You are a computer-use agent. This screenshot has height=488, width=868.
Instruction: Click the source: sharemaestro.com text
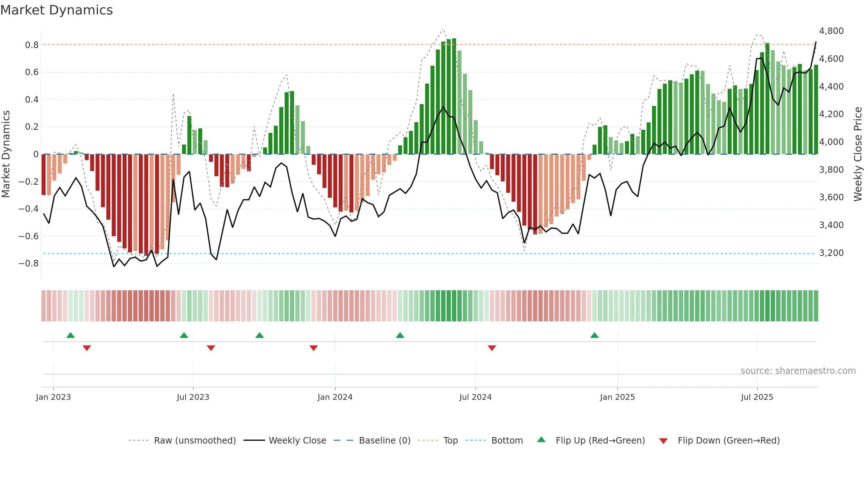coord(798,371)
